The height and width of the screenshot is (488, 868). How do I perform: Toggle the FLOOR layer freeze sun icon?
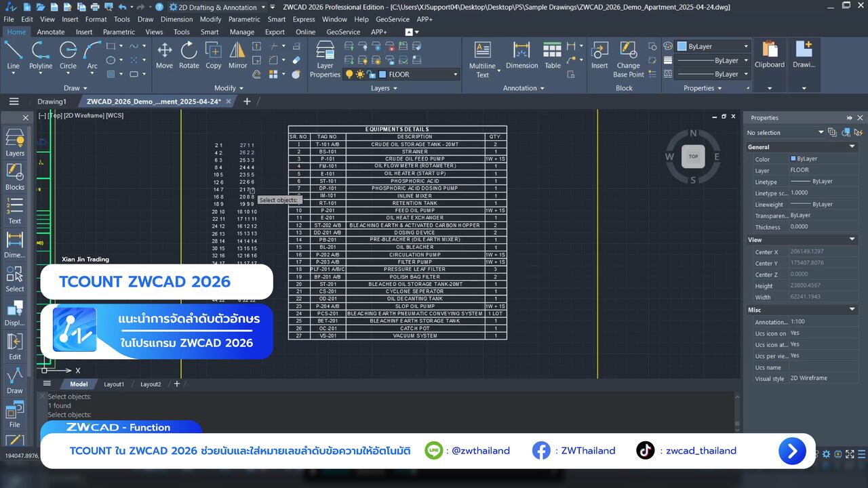tap(360, 75)
